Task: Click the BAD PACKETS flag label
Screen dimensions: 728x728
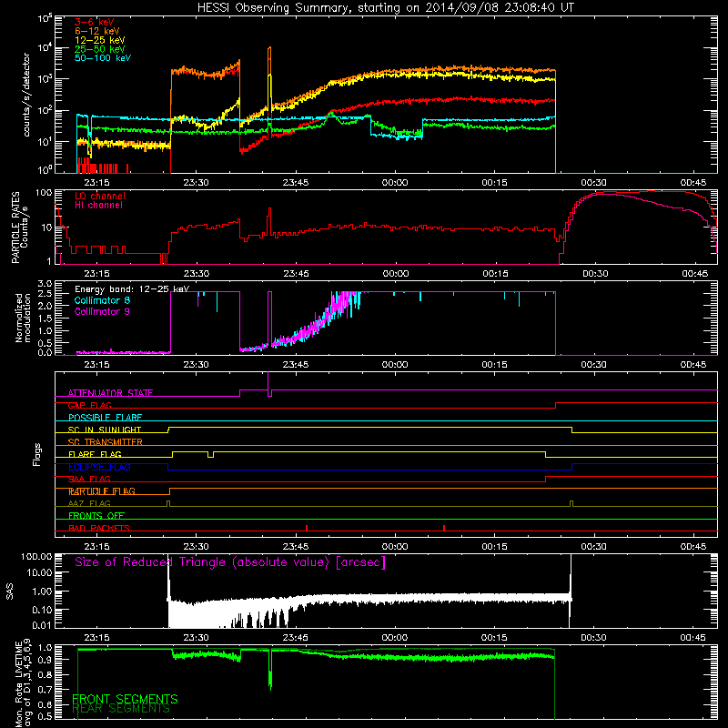Action: [x=99, y=528]
